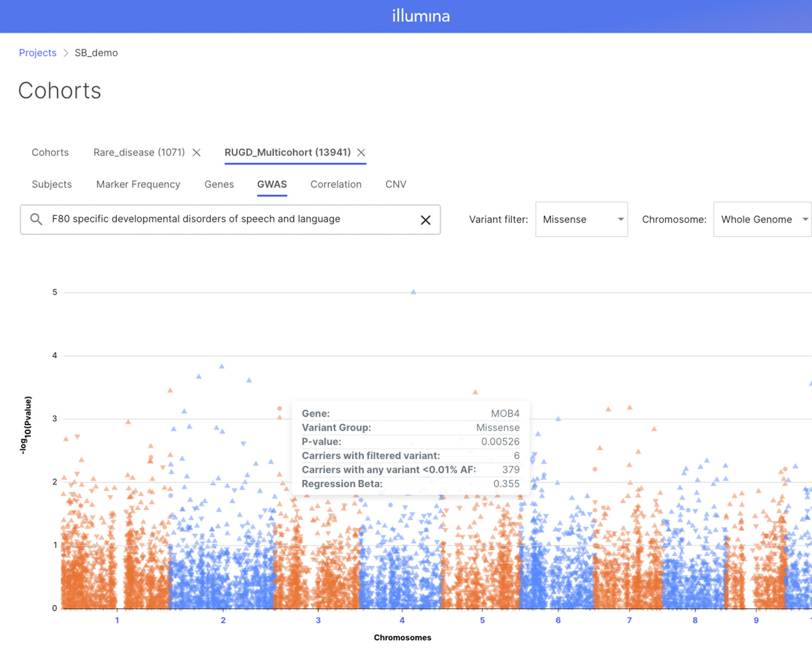Viewport: 812px width, 650px height.
Task: Switch to the Rare_disease (1071) cohort tab
Action: click(139, 152)
